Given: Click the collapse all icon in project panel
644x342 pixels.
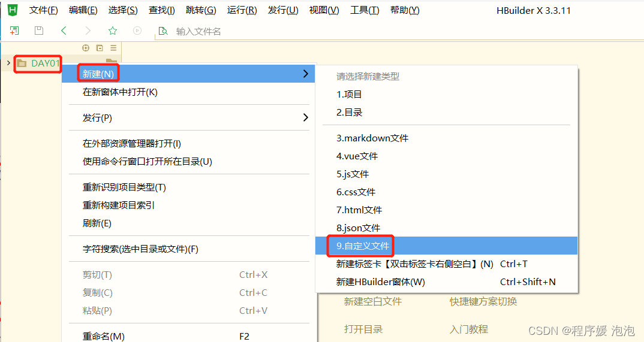Looking at the screenshot, I should click(x=100, y=48).
